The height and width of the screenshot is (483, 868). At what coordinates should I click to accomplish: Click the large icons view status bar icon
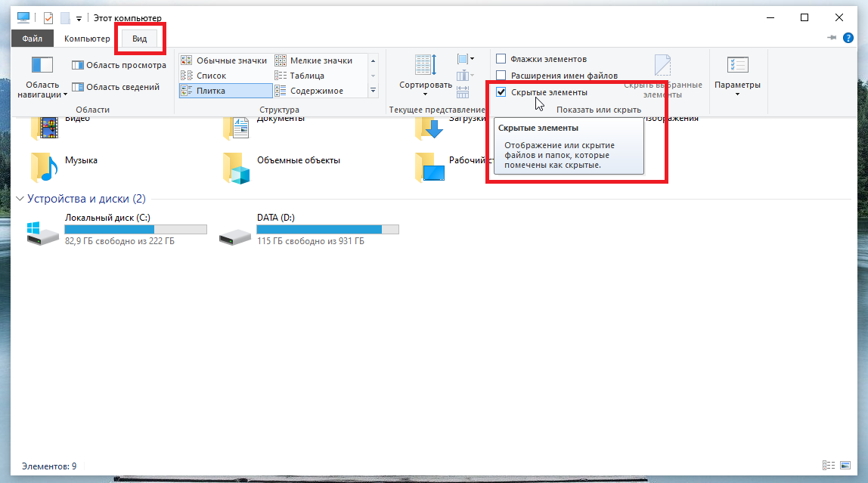[845, 466]
